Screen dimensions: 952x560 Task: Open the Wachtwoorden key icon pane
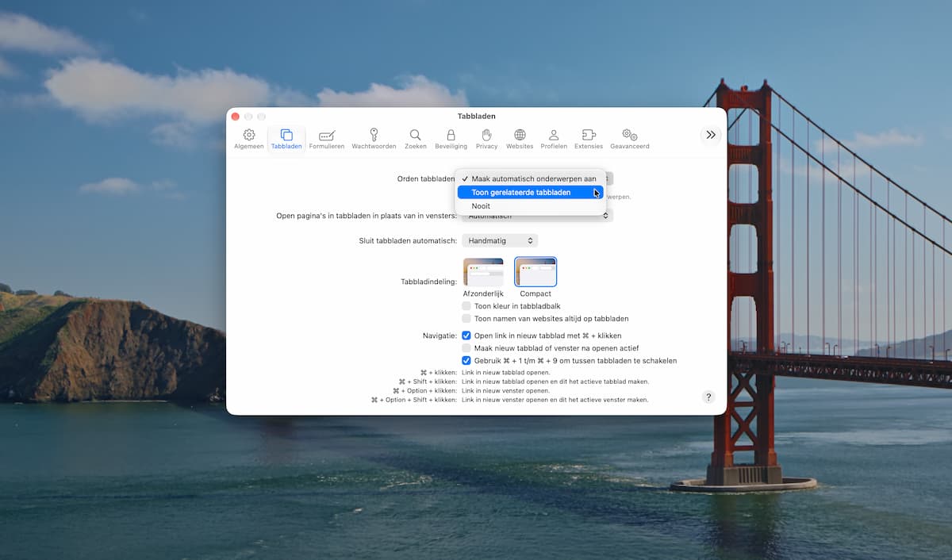(x=374, y=139)
